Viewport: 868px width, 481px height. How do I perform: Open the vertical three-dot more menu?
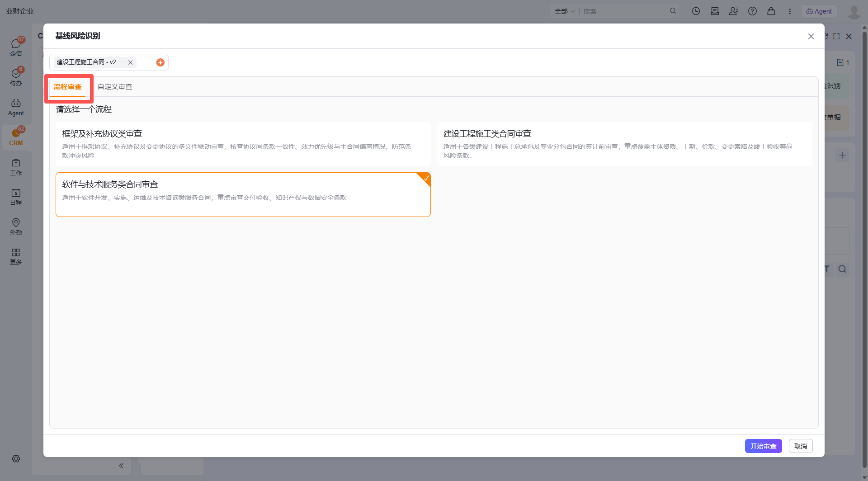point(790,11)
